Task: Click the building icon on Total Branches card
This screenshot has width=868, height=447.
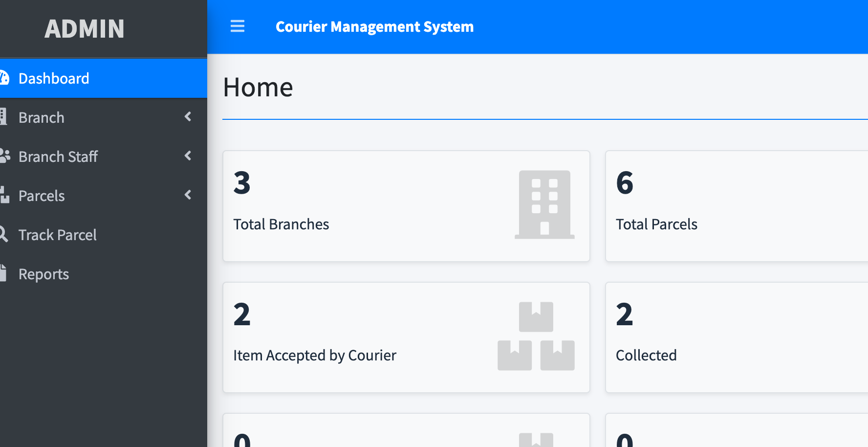Action: coord(544,204)
